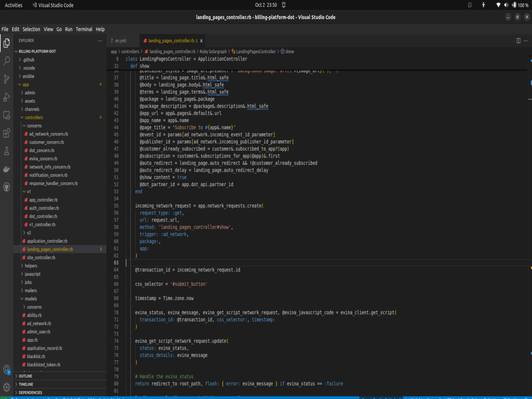Viewport: 532px width, 399px height.
Task: Switch to the en.yml tab
Action: point(120,41)
